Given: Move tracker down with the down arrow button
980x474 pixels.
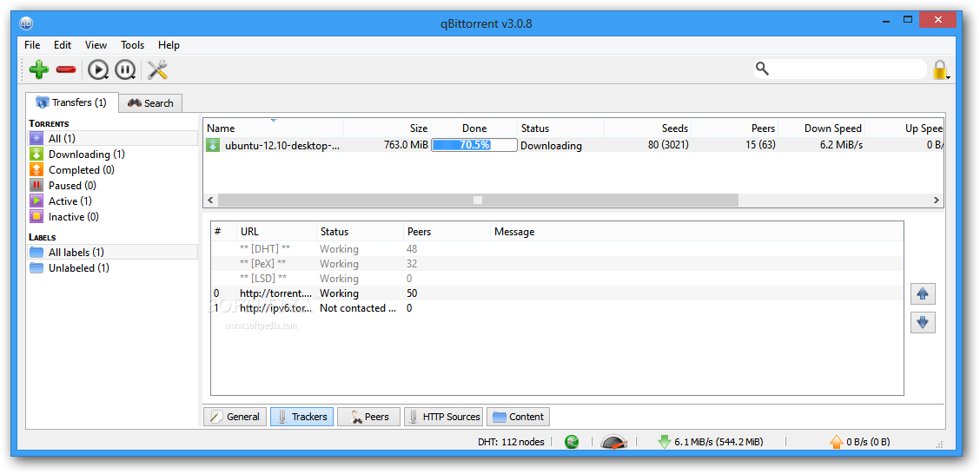Looking at the screenshot, I should [x=923, y=322].
